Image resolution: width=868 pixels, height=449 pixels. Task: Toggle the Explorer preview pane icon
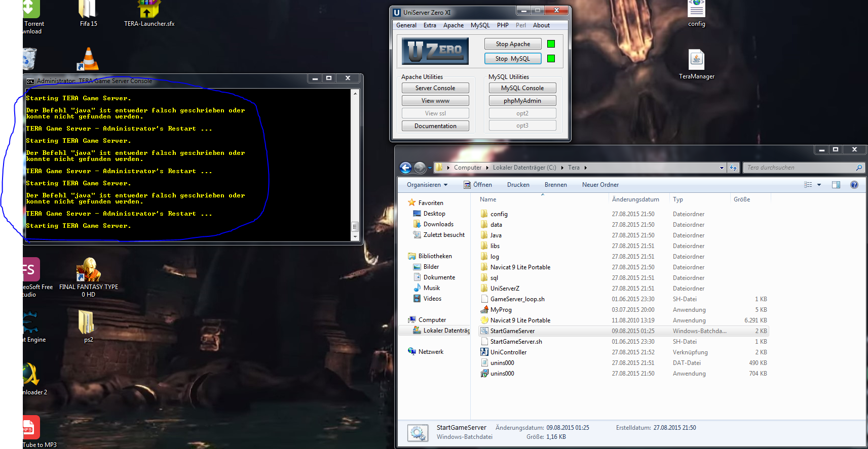tap(836, 185)
